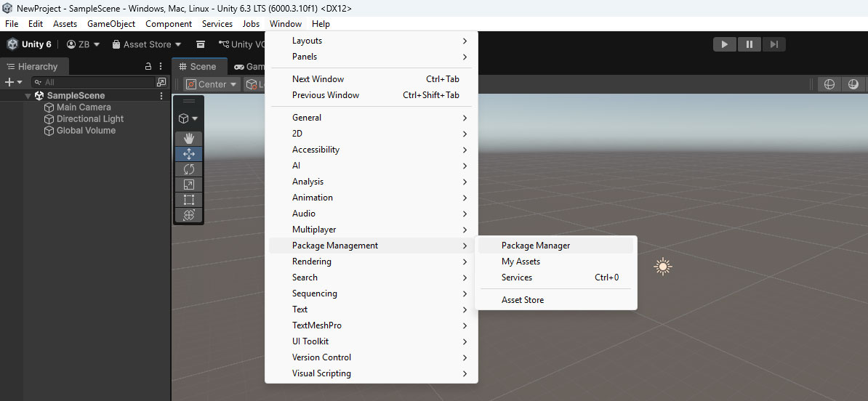
Task: Expand the Rendering submenu
Action: 371,262
